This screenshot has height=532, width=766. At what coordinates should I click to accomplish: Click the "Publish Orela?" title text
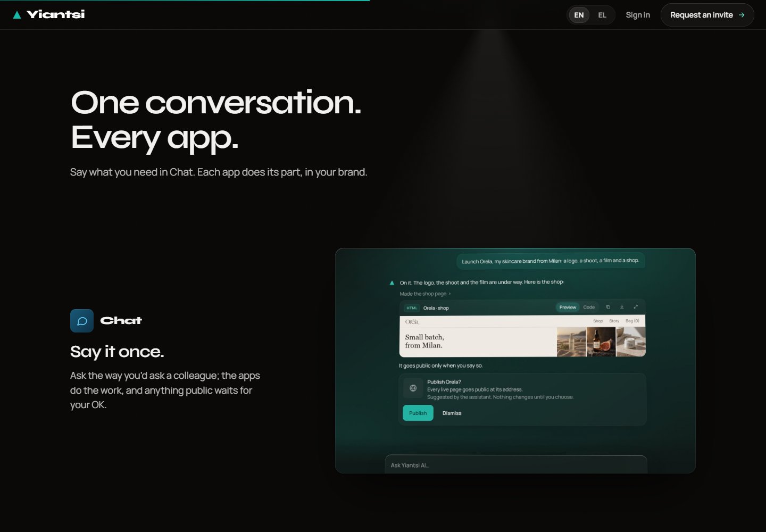click(x=444, y=381)
